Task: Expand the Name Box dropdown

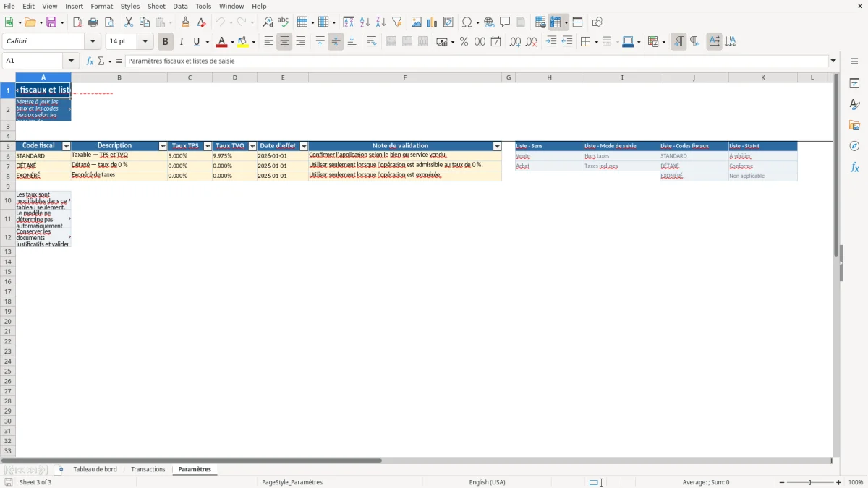Action: coord(71,61)
